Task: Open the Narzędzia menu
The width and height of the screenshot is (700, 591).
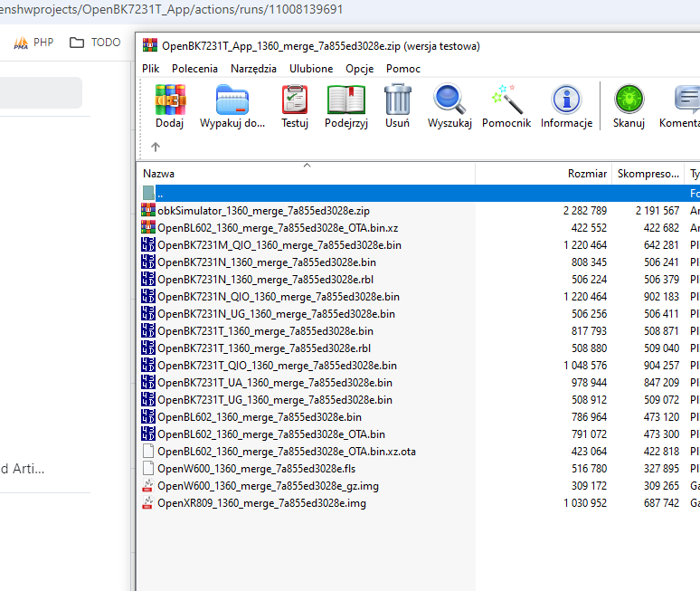Action: 253,69
